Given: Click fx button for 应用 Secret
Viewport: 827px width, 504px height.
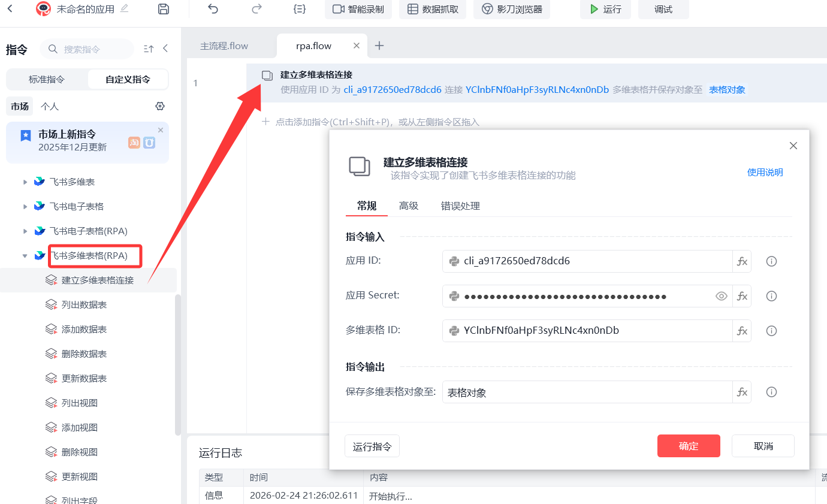Looking at the screenshot, I should click(x=742, y=296).
